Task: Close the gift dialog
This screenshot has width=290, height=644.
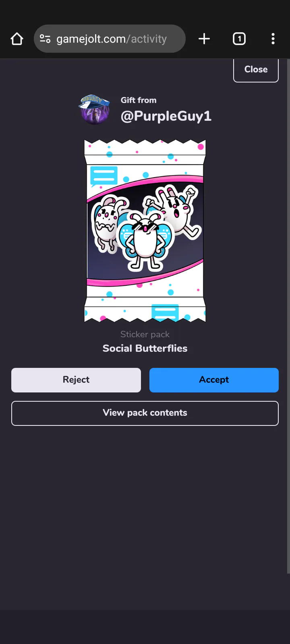Action: click(256, 70)
